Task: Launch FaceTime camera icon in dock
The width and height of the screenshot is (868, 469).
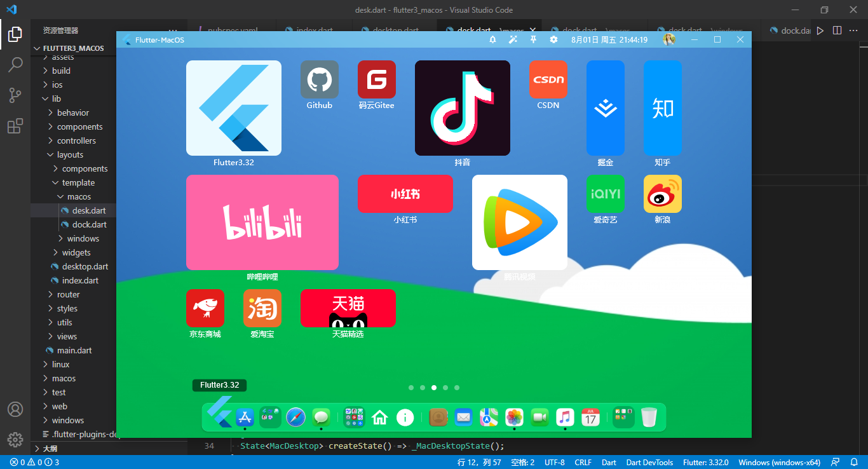Action: [539, 418]
